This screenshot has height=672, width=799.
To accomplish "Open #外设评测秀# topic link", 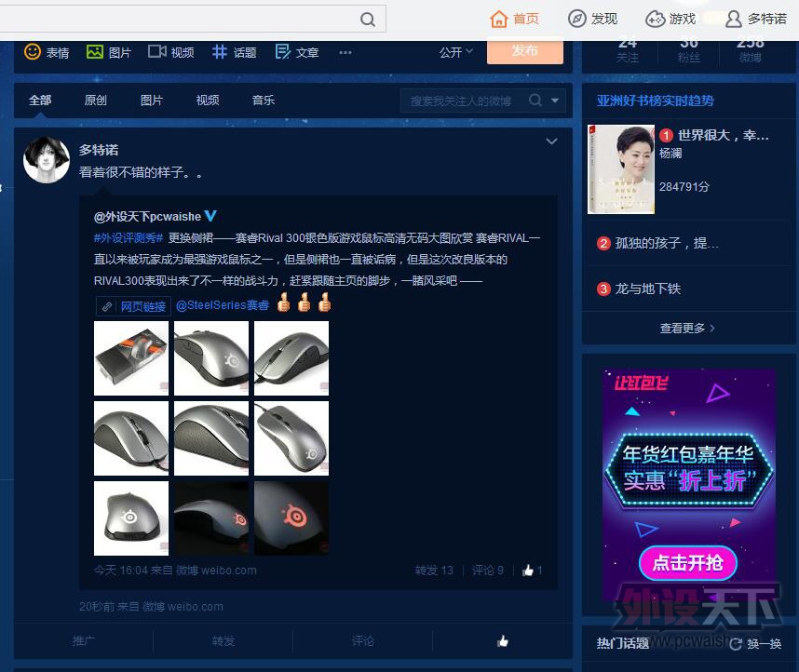I will point(129,238).
